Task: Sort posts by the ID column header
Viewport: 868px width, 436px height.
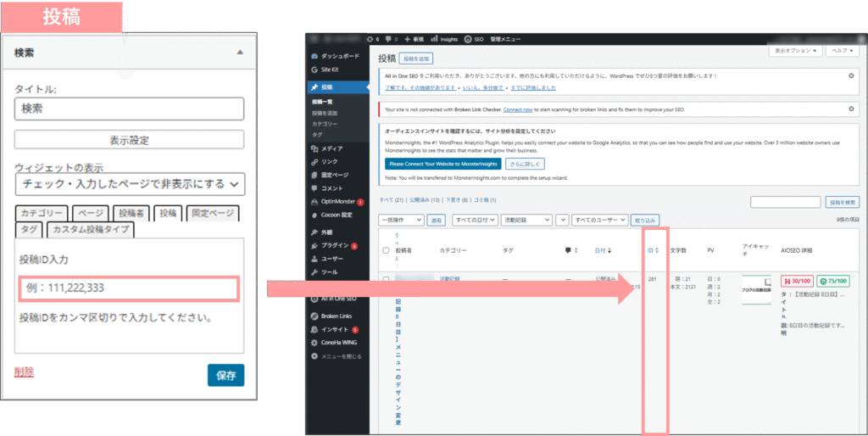Action: (653, 250)
